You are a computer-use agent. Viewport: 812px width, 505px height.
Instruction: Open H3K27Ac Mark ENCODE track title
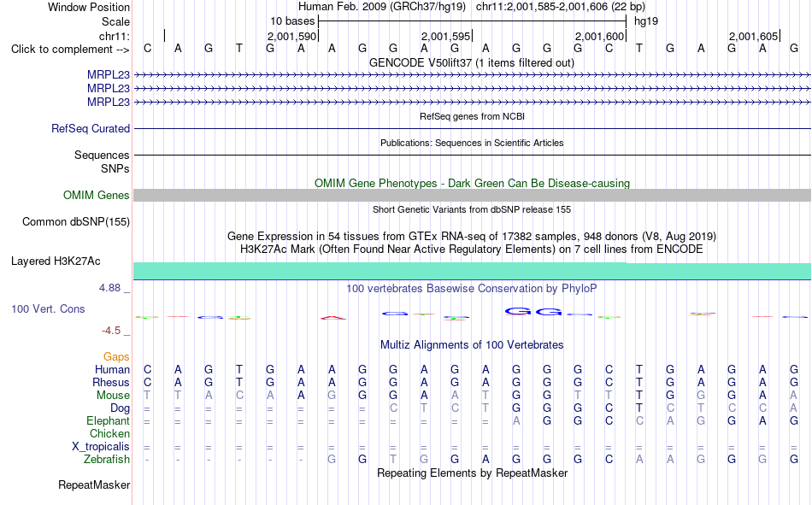[472, 250]
